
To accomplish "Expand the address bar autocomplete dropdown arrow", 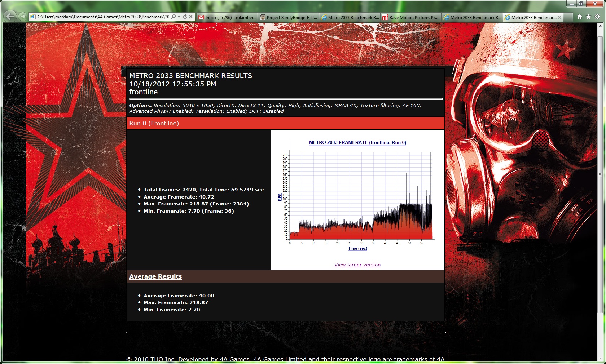I will [179, 17].
